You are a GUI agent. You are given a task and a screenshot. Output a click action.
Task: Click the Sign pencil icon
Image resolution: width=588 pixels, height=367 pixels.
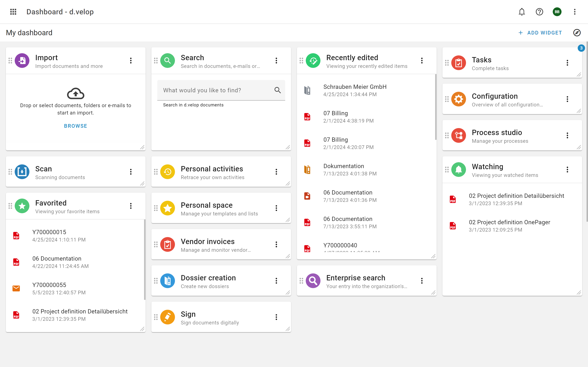tap(167, 317)
